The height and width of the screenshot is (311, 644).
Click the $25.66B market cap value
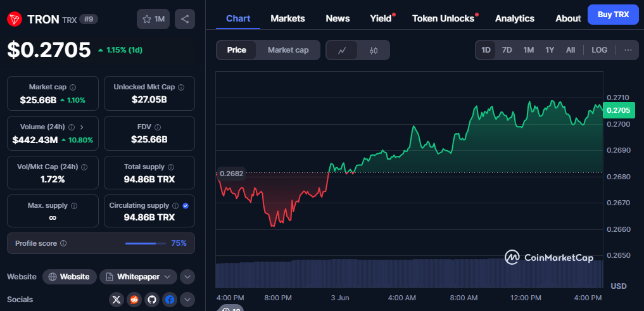[x=38, y=100]
